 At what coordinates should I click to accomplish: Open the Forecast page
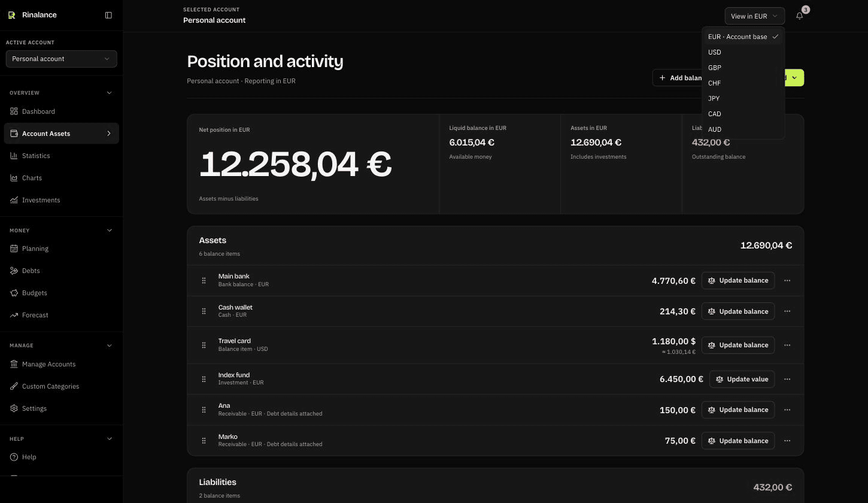coord(61,315)
